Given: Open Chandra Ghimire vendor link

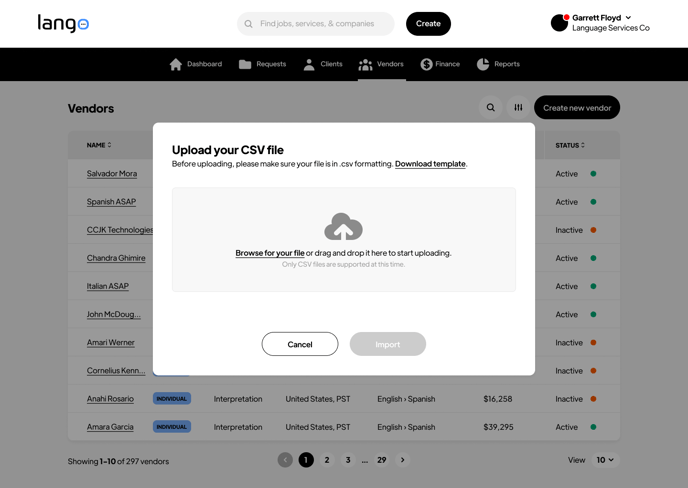Looking at the screenshot, I should click(x=116, y=258).
